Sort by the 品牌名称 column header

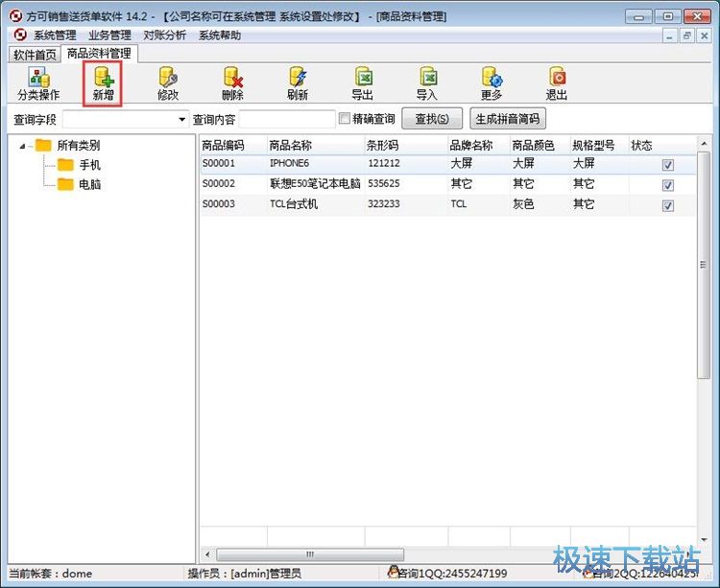(x=479, y=146)
